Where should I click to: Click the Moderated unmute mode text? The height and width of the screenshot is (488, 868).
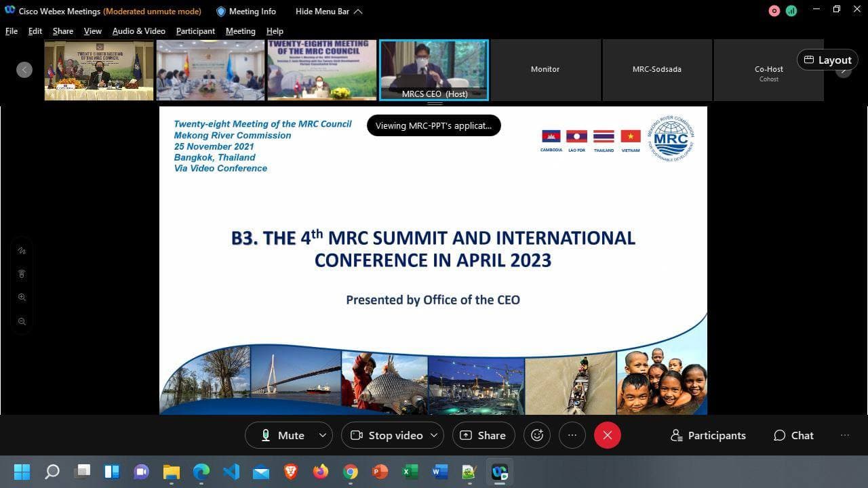pos(152,11)
